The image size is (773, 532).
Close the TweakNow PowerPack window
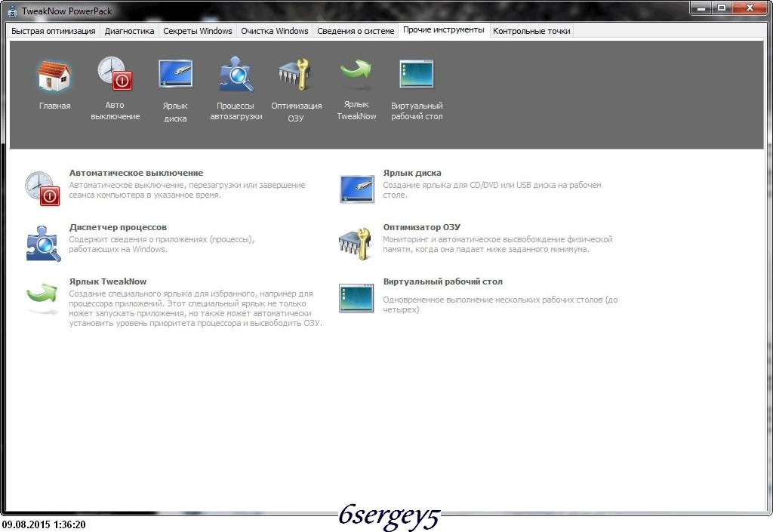pos(750,8)
